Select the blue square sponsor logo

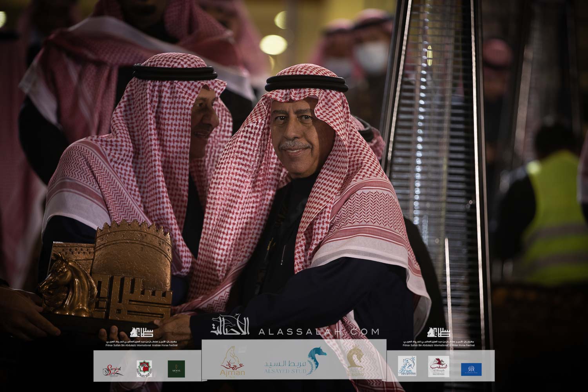click(471, 369)
